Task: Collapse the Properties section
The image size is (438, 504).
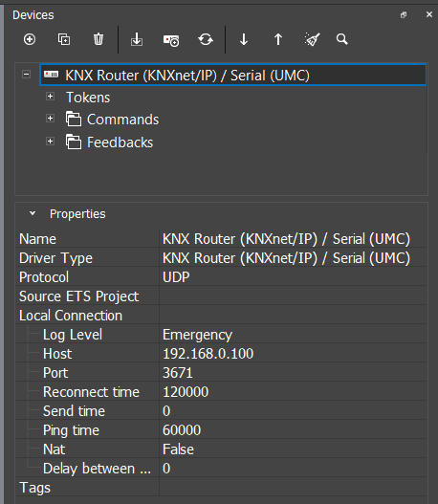Action: [x=33, y=213]
